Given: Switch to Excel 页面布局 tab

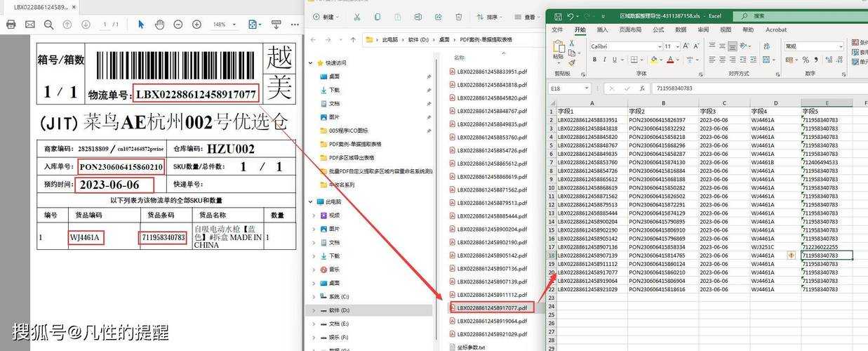Looking at the screenshot, I should coord(630,30).
